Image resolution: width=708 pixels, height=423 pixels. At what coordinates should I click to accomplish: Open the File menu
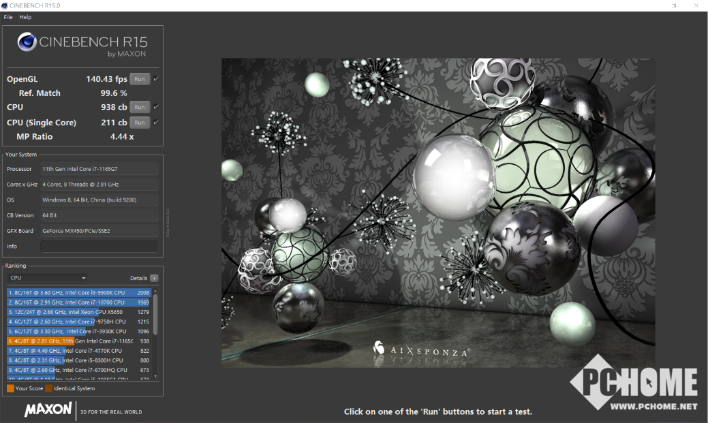8,17
